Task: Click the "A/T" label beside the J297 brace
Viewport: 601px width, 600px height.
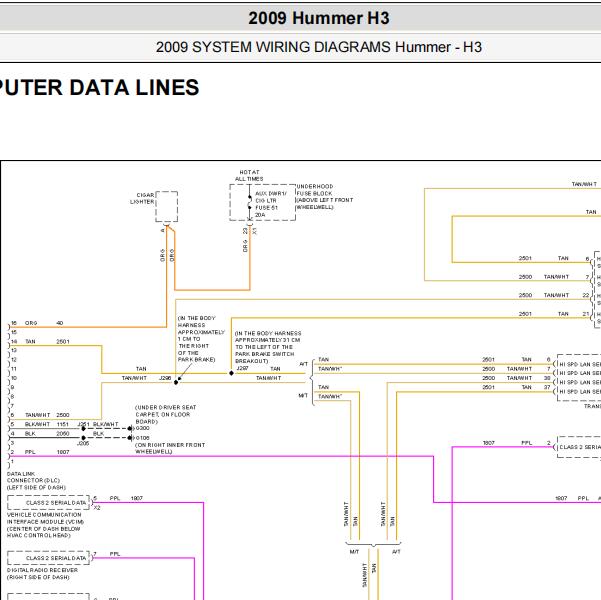Action: 303,364
